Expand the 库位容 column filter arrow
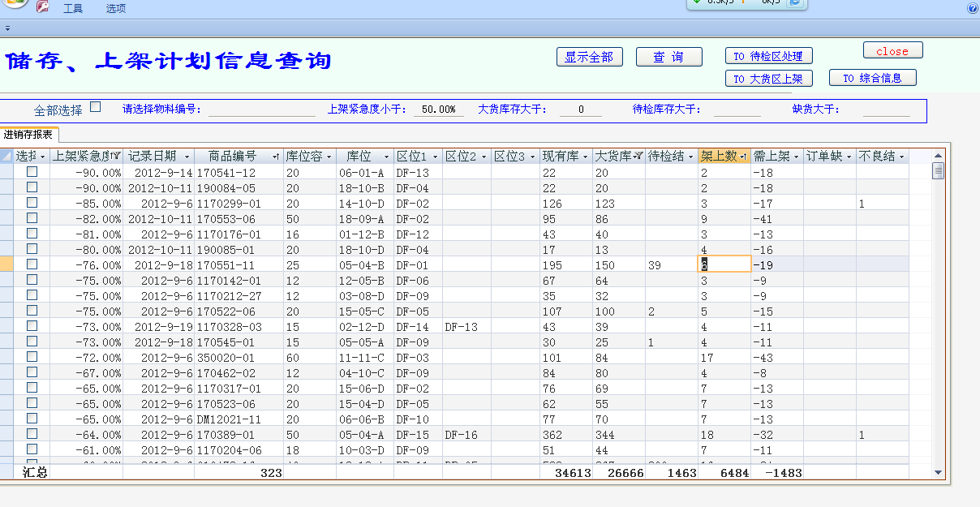 329,157
